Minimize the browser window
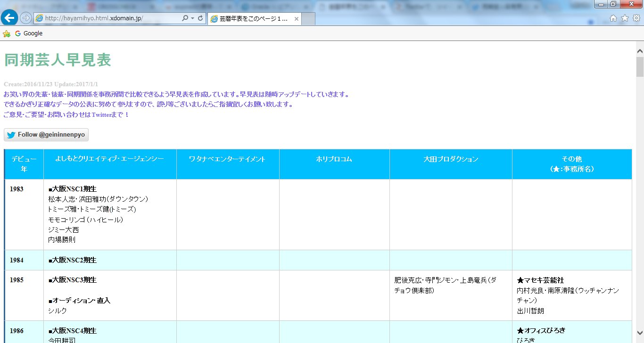644x343 pixels. 601,4
